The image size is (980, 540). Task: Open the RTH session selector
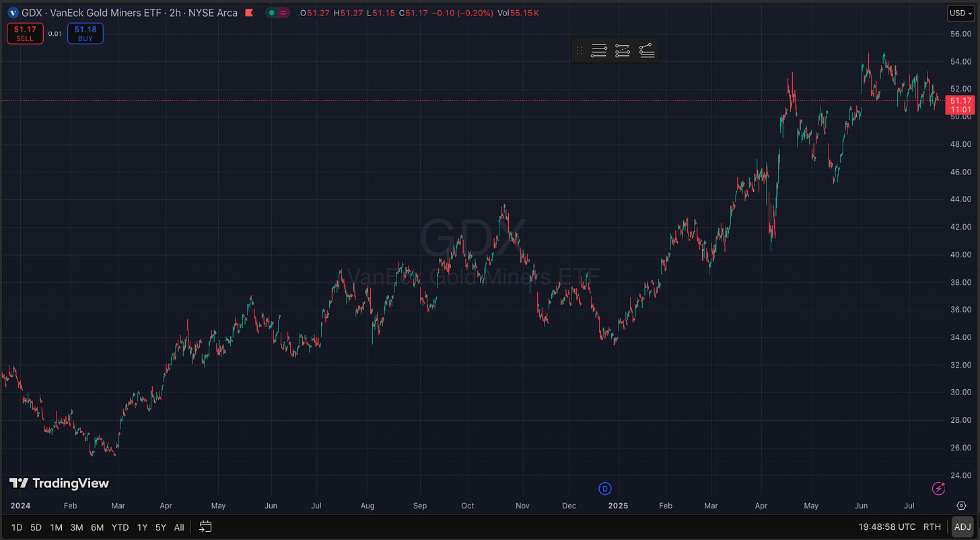pyautogui.click(x=932, y=527)
